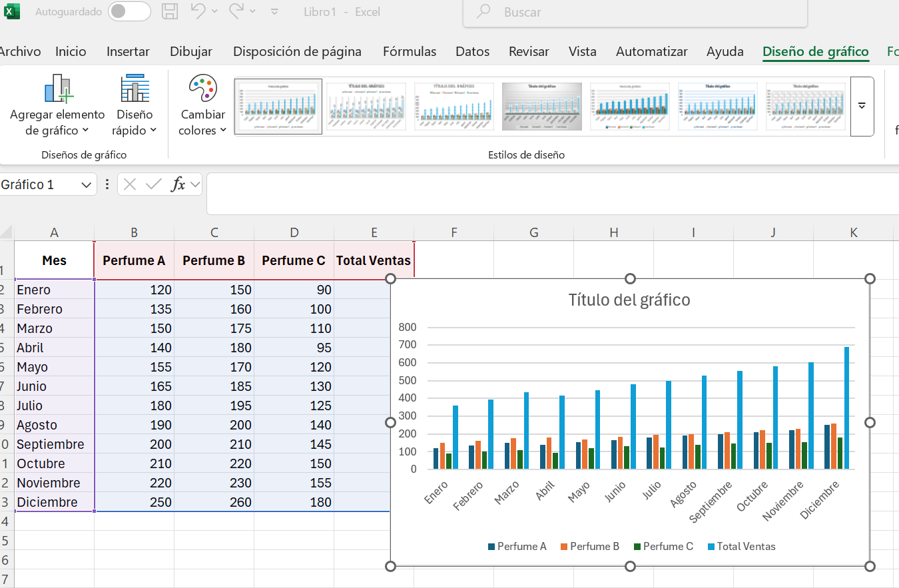899x588 pixels.
Task: Open the Diseño rápido layouts gallery
Action: pos(135,107)
